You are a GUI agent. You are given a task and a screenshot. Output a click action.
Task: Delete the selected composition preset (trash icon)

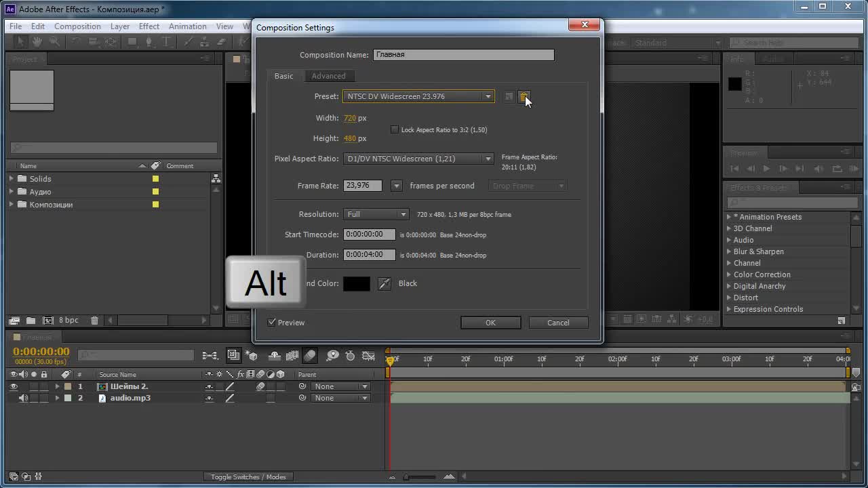click(x=524, y=96)
